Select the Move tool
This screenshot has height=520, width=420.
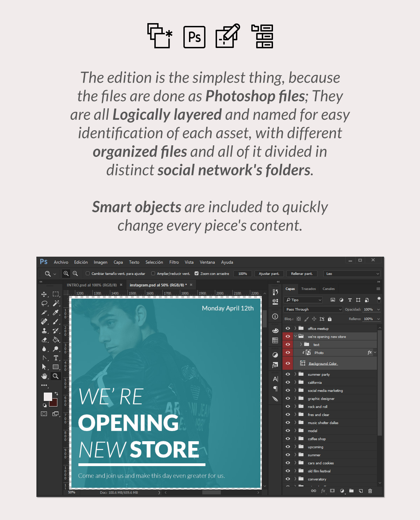pos(44,294)
